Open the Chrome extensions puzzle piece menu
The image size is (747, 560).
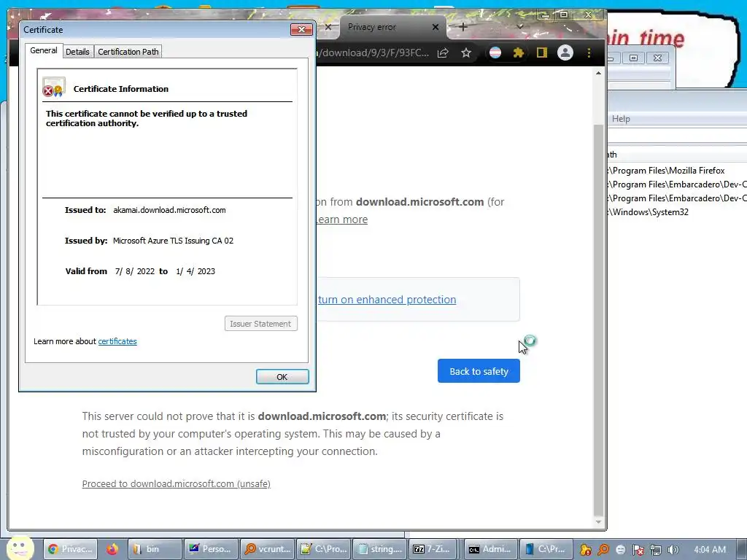519,52
